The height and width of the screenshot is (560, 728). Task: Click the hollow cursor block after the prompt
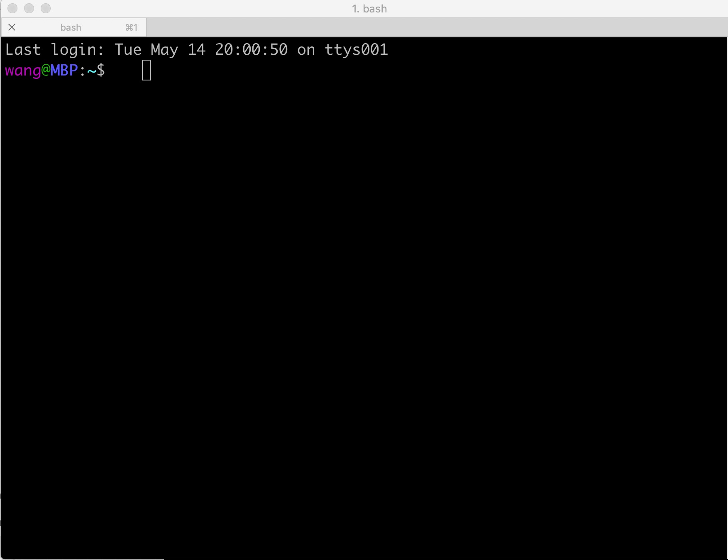pyautogui.click(x=147, y=70)
